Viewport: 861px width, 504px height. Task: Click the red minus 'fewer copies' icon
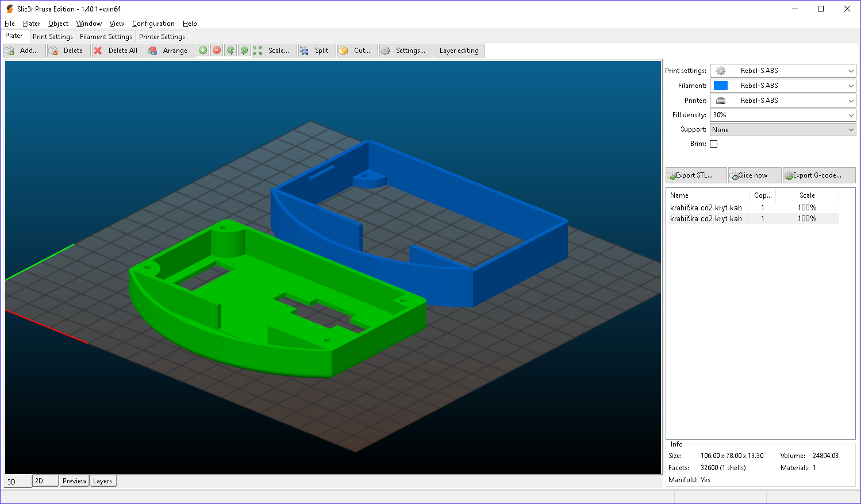[217, 51]
